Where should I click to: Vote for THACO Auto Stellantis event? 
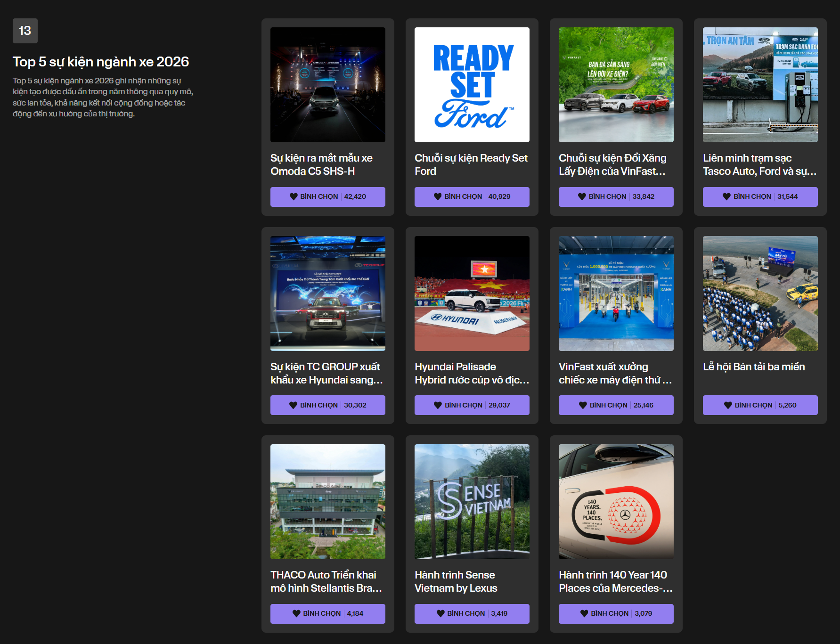tap(328, 613)
